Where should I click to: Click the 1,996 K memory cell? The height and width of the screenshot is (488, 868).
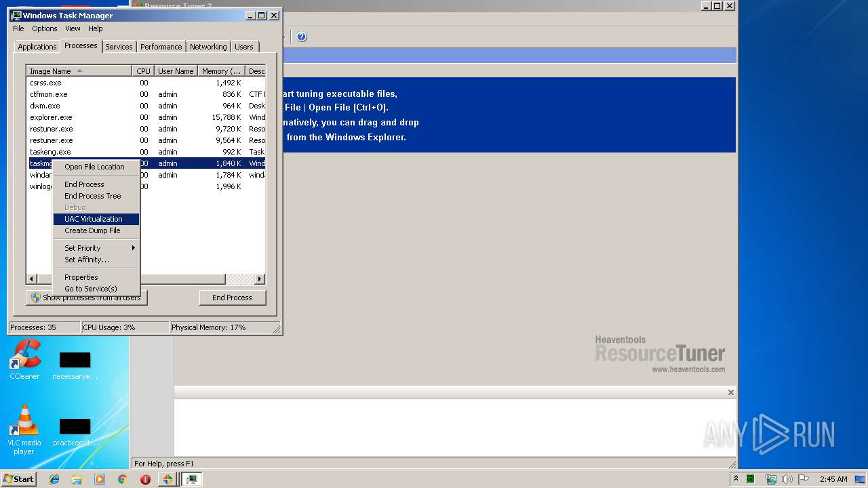[x=229, y=186]
